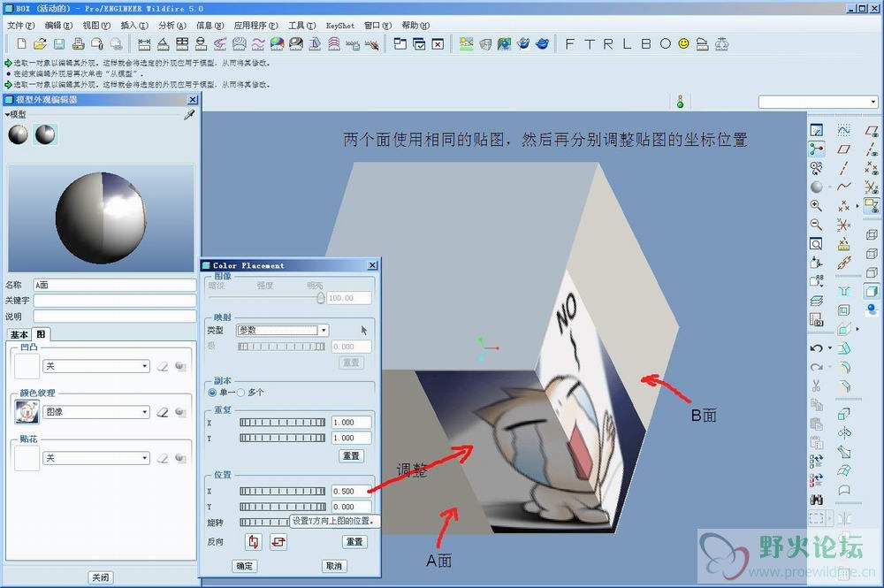Viewport: 884px width, 588px height.
Task: Click the binoculars find icon
Action: click(816, 500)
